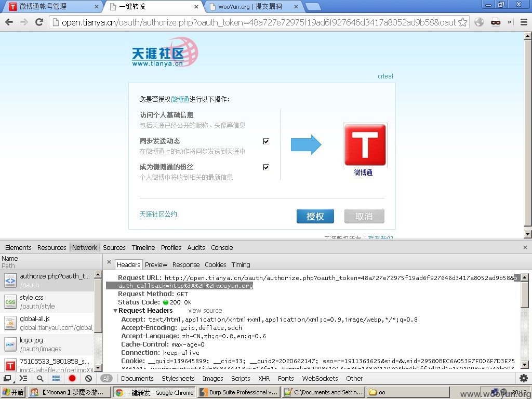The height and width of the screenshot is (399, 532).
Task: Open a new browser tab button
Action: (313, 6)
